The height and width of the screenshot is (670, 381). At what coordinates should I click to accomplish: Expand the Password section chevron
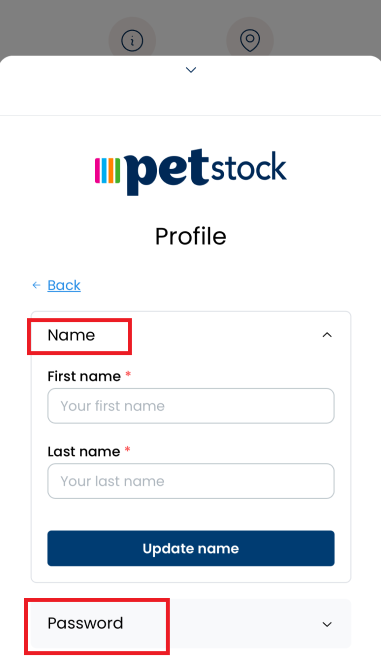pyautogui.click(x=327, y=624)
